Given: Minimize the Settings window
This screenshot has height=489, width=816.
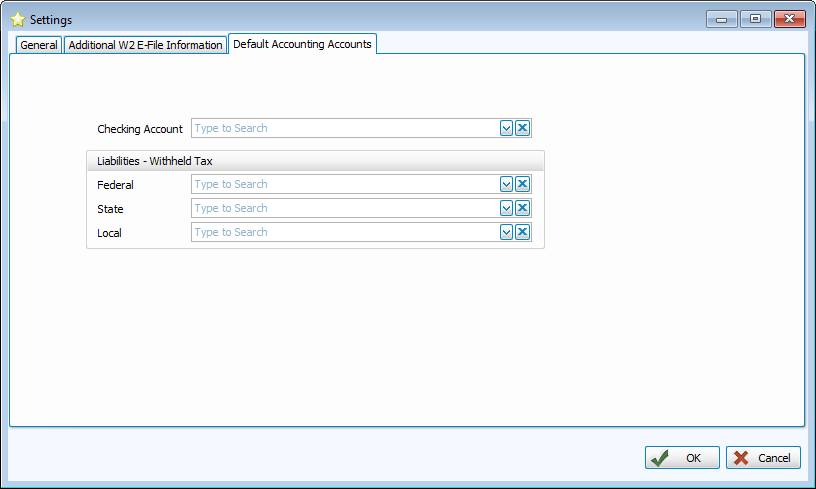Looking at the screenshot, I should [x=722, y=19].
